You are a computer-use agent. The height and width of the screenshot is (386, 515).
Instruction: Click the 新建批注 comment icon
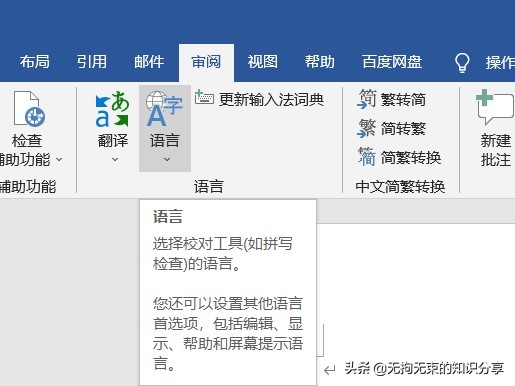point(495,107)
